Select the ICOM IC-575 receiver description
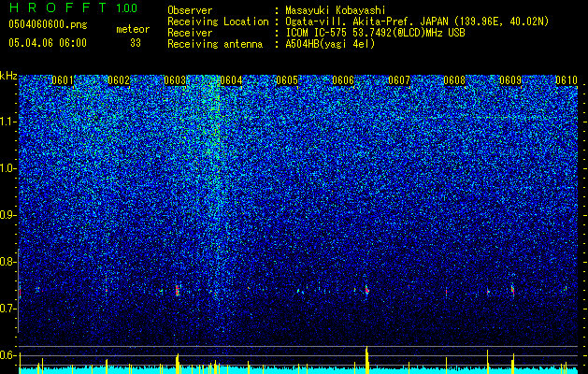Viewport: 588px width, 374px height. click(x=375, y=33)
